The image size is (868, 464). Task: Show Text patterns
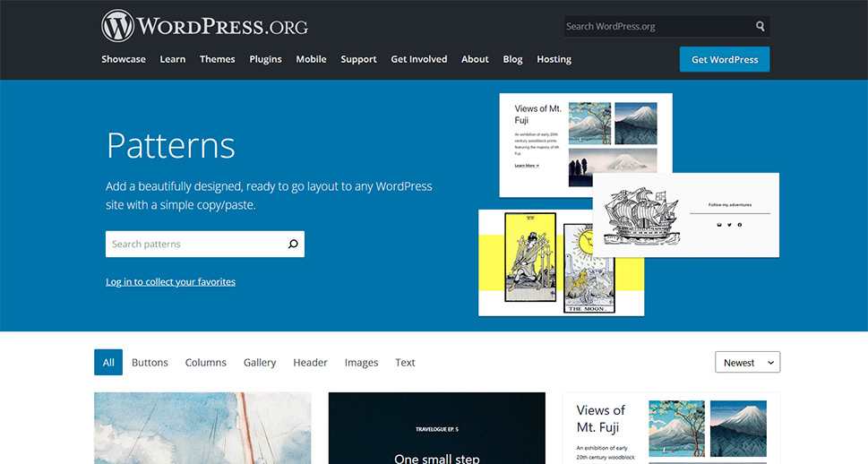(405, 362)
